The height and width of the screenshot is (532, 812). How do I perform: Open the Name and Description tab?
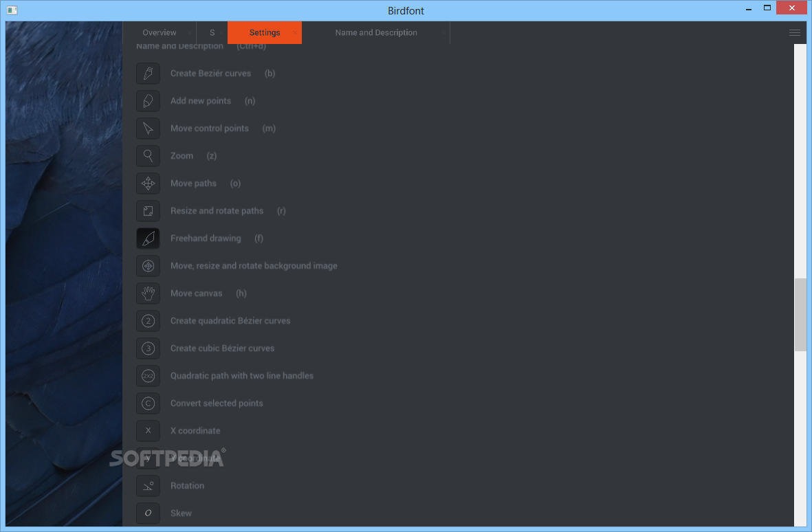click(376, 32)
